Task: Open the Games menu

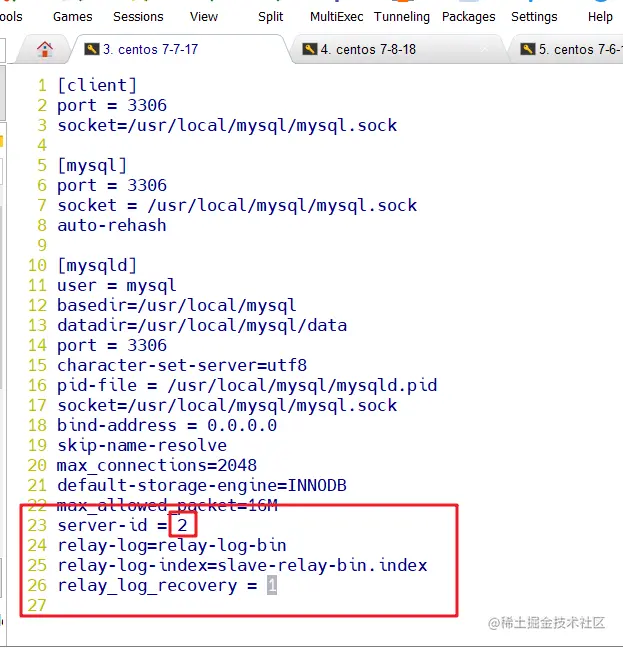Action: (72, 17)
